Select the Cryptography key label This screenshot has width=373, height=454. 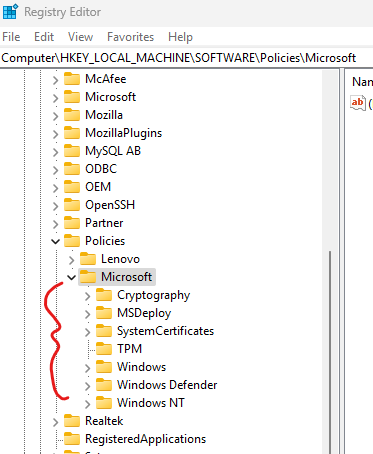click(x=153, y=295)
